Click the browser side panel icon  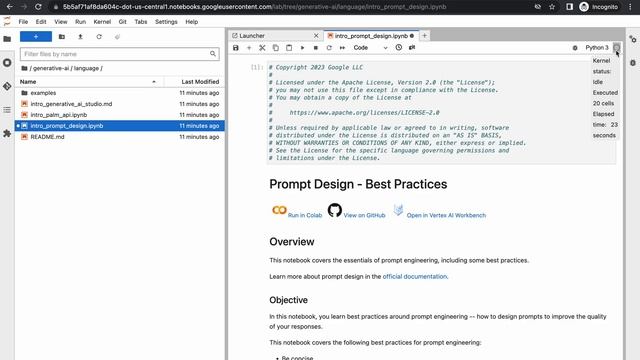569,7
